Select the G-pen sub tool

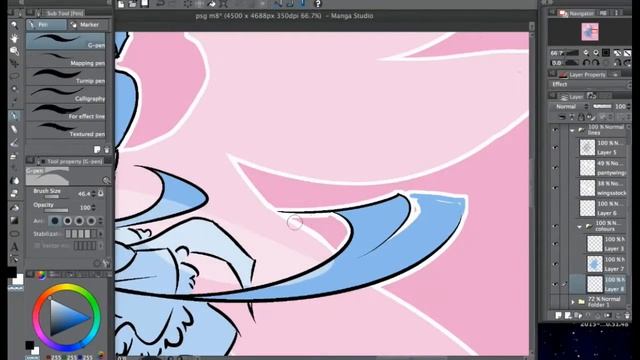[x=66, y=41]
